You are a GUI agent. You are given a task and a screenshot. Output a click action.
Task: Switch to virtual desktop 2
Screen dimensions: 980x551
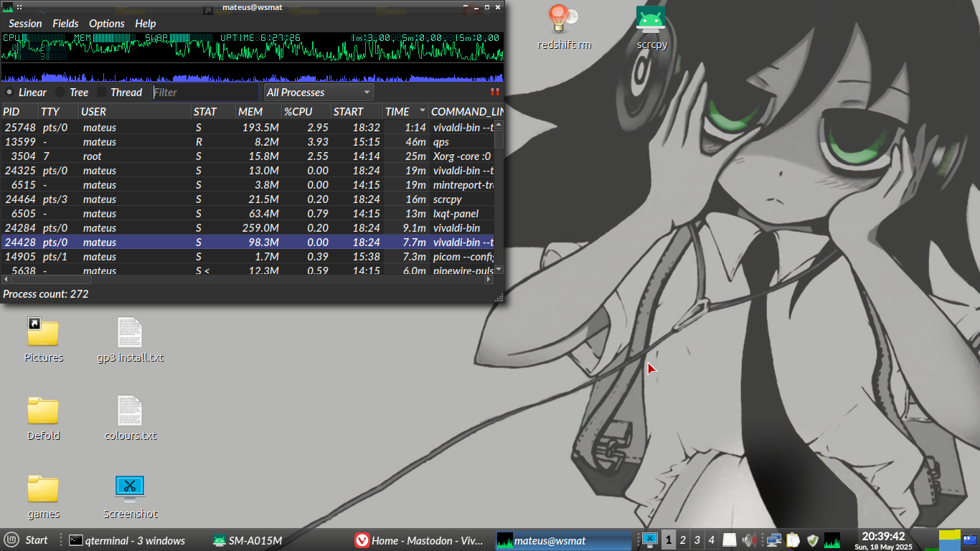pos(682,540)
